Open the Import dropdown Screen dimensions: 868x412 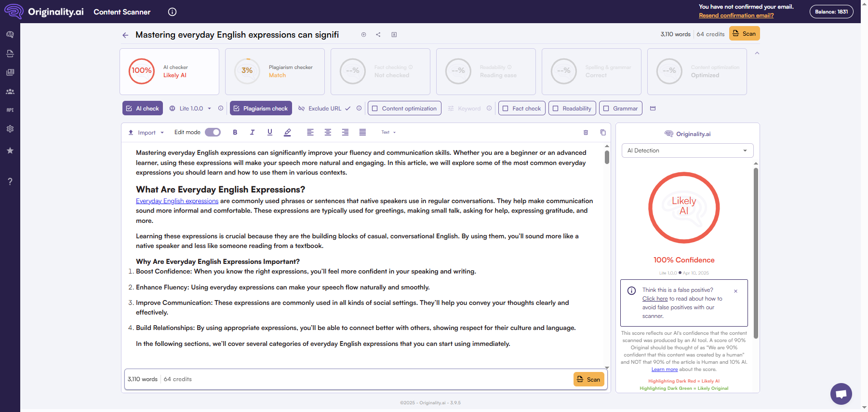click(146, 132)
